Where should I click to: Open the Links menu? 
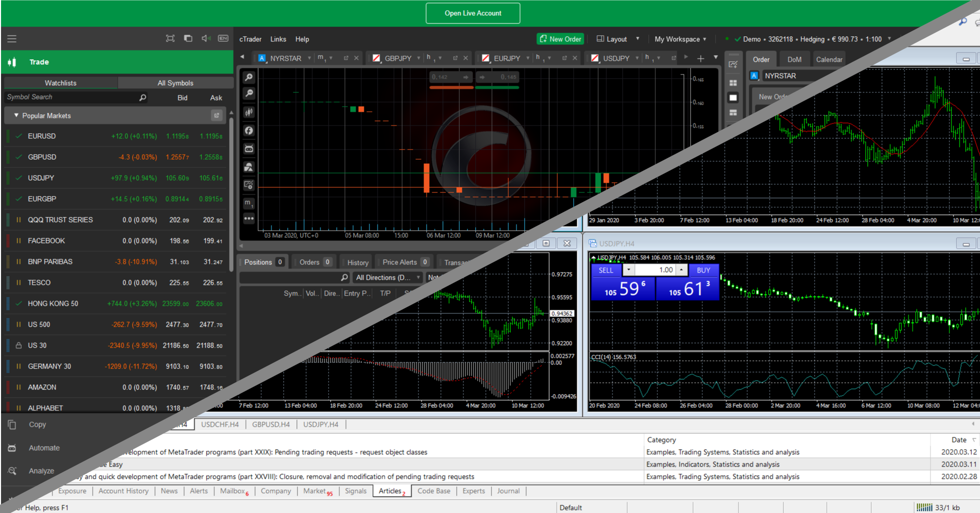pos(278,39)
